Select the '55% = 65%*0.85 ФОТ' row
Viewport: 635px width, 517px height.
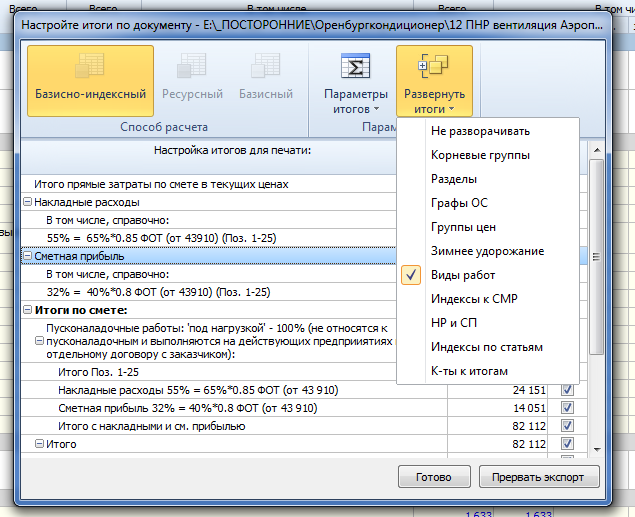[x=208, y=238]
